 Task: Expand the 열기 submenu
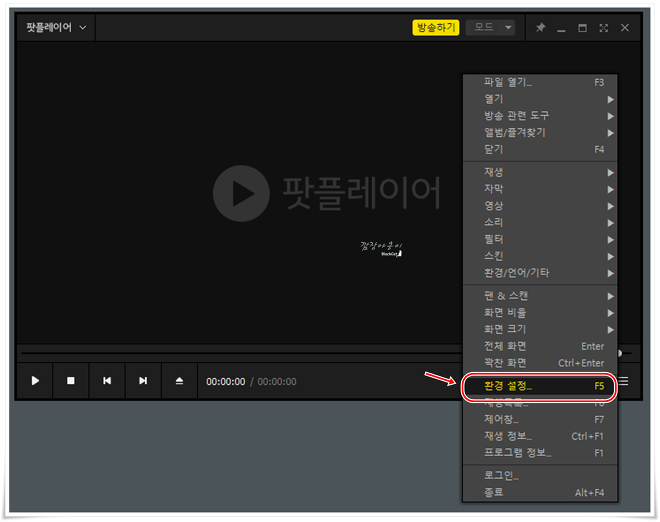(540, 99)
